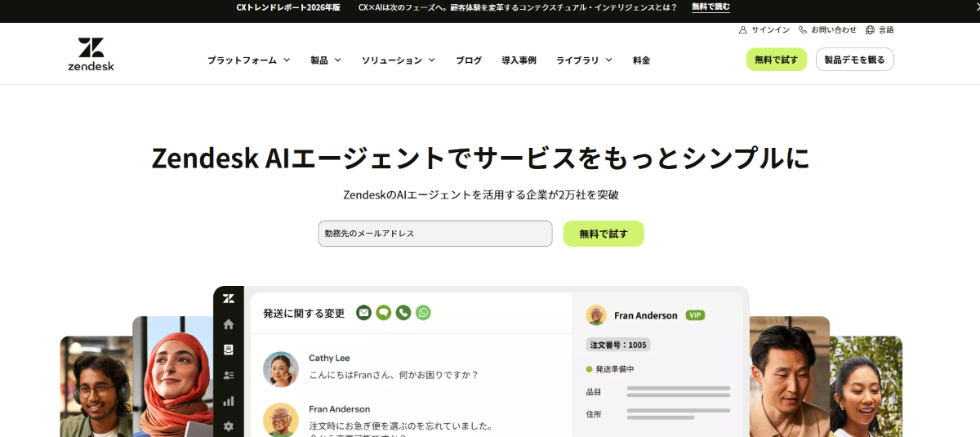Image resolution: width=980 pixels, height=437 pixels.
Task: Open the 言語 language selector globe
Action: 880,29
